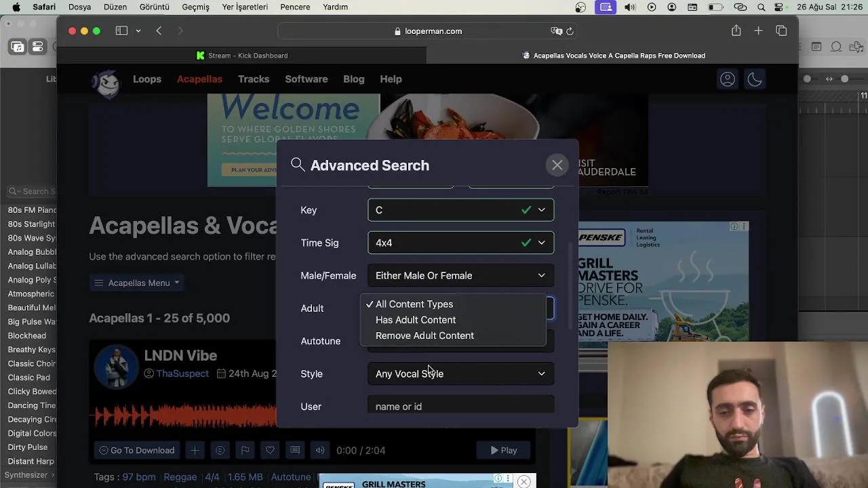Screen dimensions: 868x488
Task: Open the Male/Female dropdown
Action: coord(460,276)
